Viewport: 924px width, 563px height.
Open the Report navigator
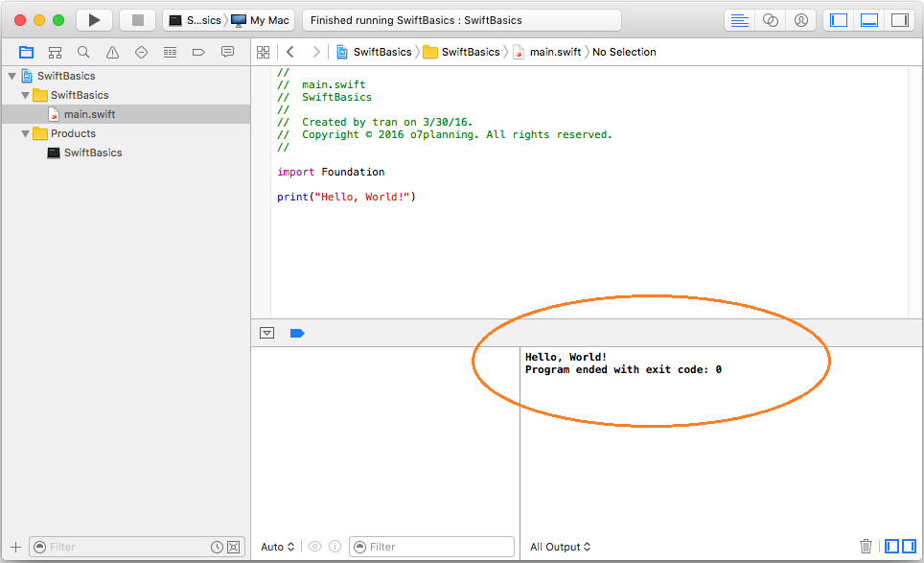pyautogui.click(x=227, y=52)
